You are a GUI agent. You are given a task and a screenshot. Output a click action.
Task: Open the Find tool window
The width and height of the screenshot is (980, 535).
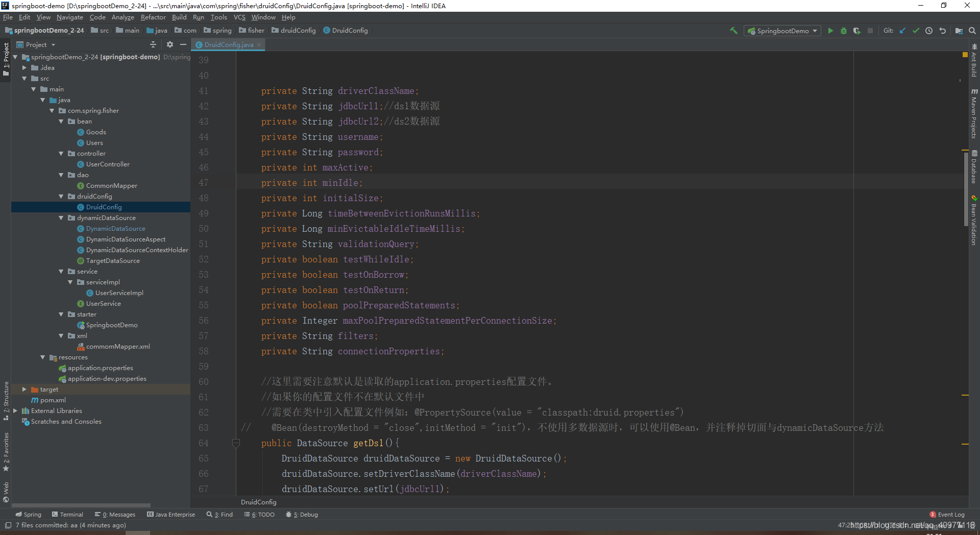point(219,515)
